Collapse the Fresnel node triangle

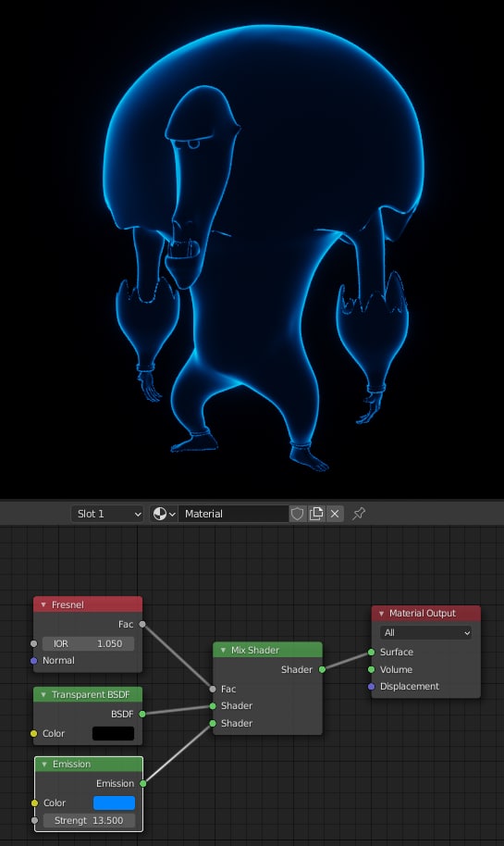[43, 604]
